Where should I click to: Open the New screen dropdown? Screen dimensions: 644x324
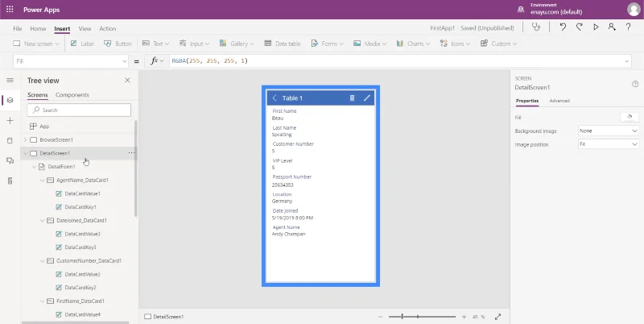click(36, 44)
